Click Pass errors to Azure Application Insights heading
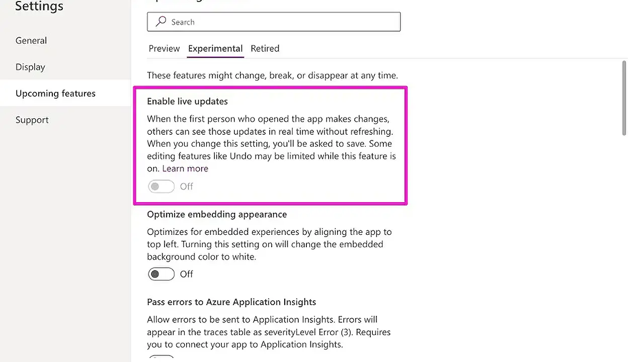 (231, 302)
